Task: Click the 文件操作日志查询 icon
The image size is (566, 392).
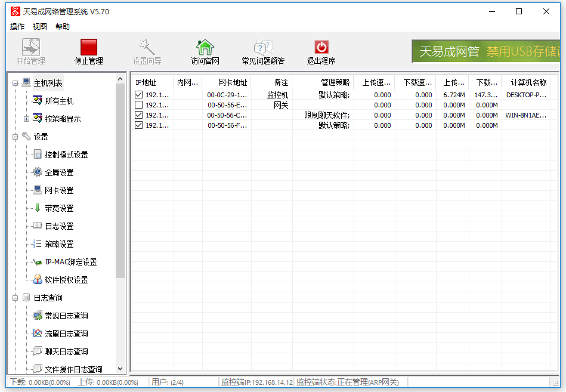Action: [x=38, y=369]
